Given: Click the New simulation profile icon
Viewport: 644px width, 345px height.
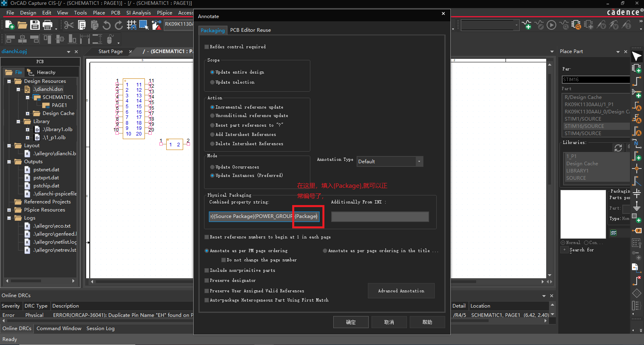Looking at the screenshot, I should coord(526,25).
